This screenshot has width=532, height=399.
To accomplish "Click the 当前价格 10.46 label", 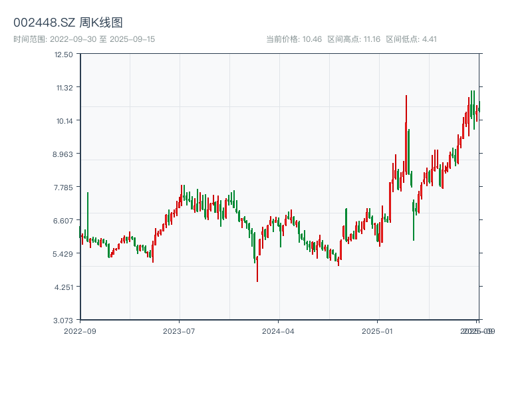I will 294,39.
